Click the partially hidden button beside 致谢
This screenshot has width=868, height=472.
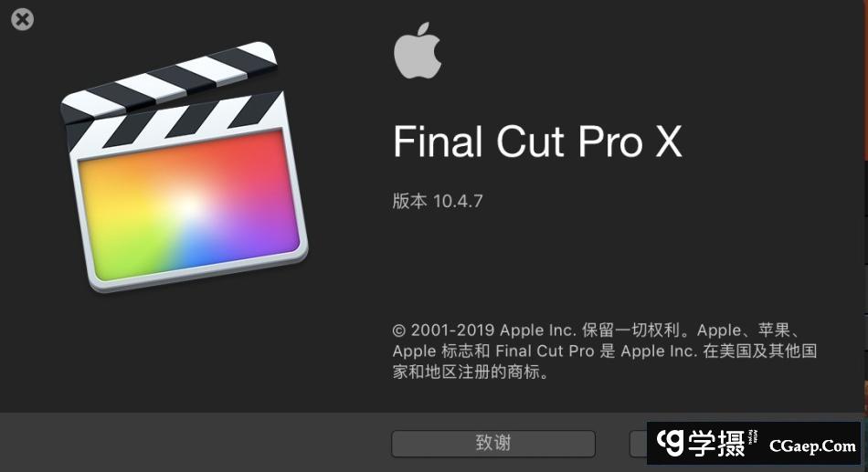tap(638, 444)
